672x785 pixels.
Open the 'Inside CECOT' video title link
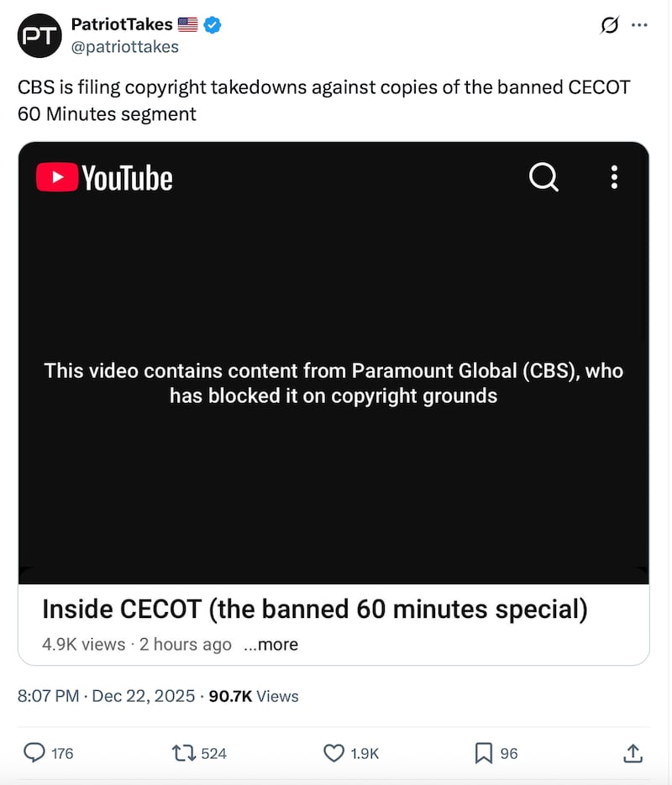[x=314, y=609]
